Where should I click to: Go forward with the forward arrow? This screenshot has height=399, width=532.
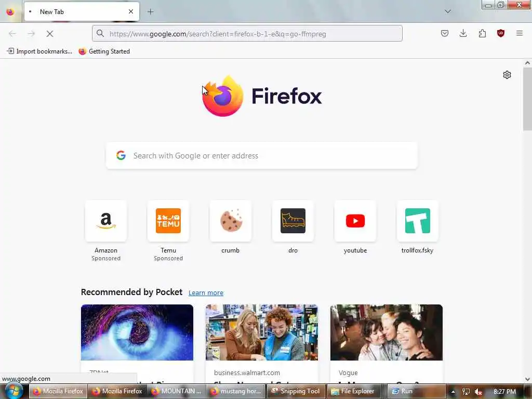(x=31, y=34)
